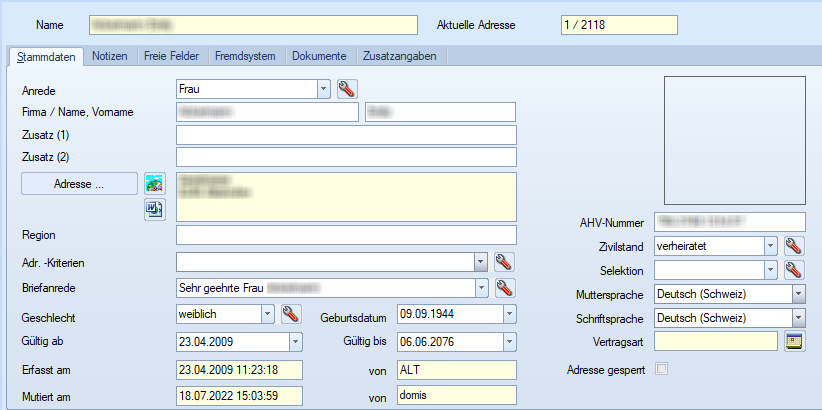Screen dimensions: 822x410
Task: Click the wrench icon next to Anrede
Action: (x=347, y=89)
